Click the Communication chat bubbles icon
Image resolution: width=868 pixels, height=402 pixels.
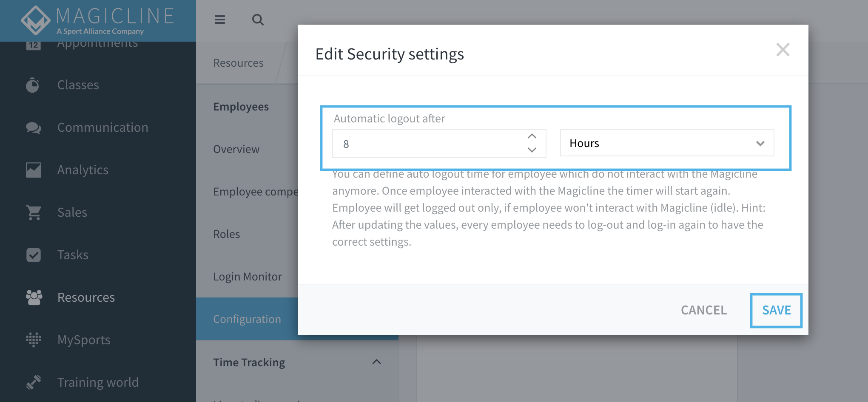click(x=33, y=127)
